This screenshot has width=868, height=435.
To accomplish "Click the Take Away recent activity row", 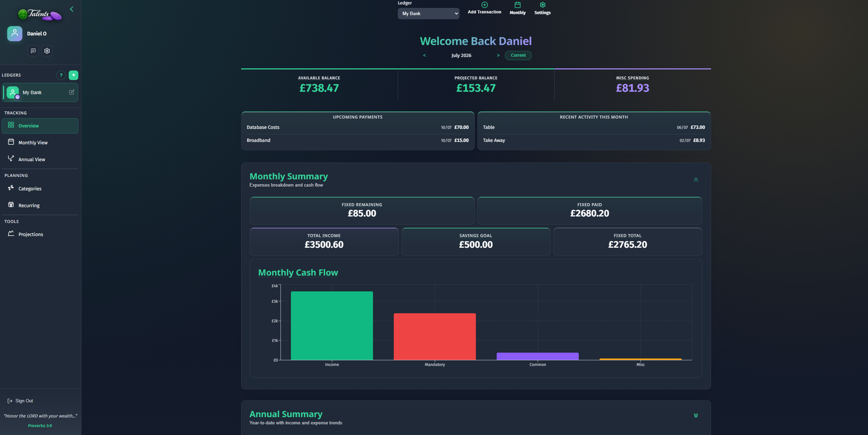I will pyautogui.click(x=594, y=140).
